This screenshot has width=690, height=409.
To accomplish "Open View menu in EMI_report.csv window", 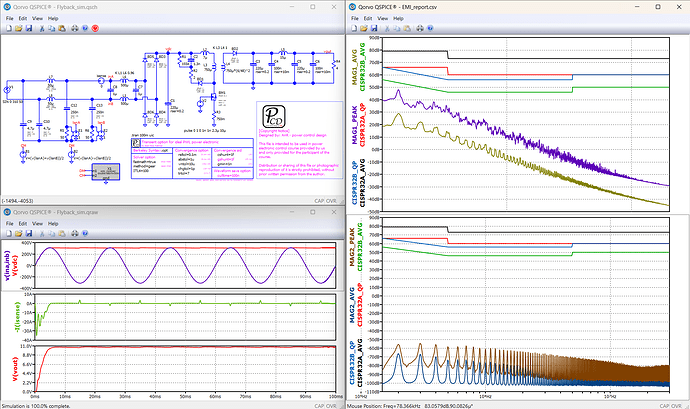I will click(382, 18).
